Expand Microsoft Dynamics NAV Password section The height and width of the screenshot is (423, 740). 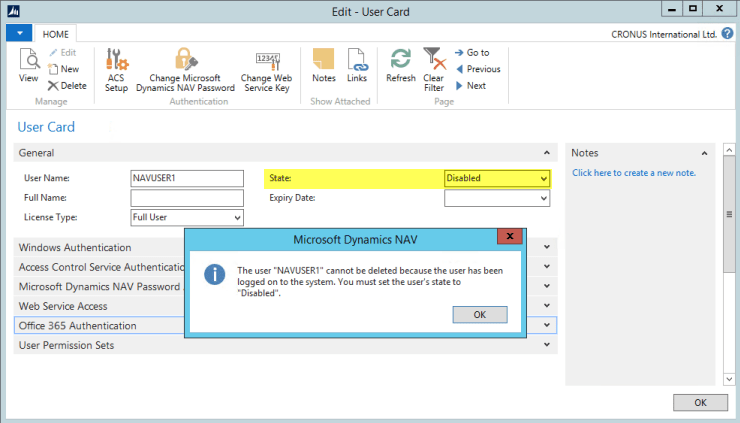(x=547, y=286)
